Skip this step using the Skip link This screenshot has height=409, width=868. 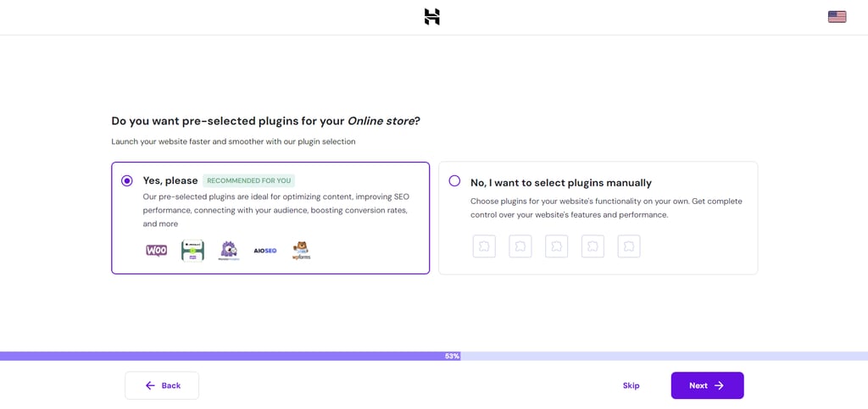(631, 386)
